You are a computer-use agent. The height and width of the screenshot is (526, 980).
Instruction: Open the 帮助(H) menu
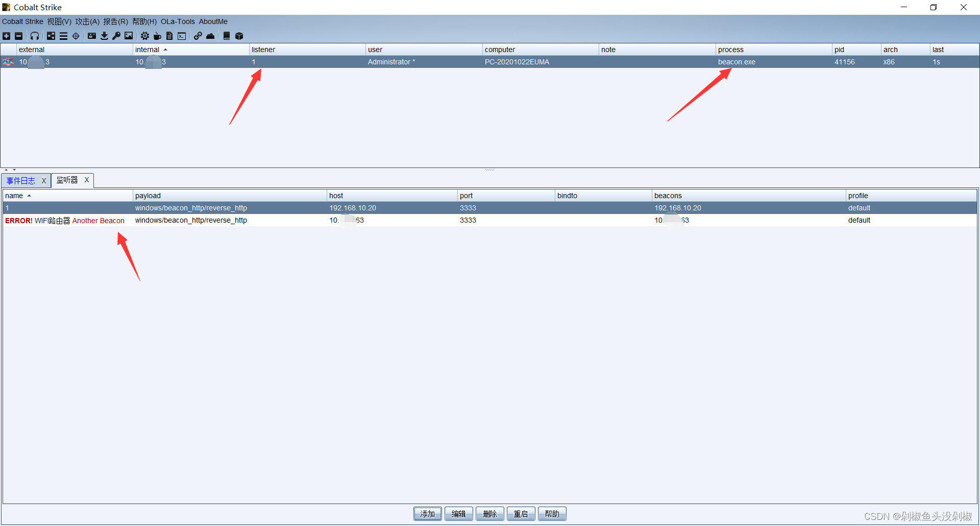tap(144, 21)
